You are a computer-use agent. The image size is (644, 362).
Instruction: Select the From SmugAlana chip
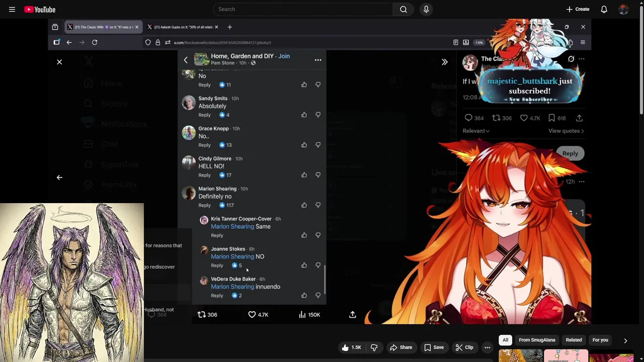pos(537,340)
